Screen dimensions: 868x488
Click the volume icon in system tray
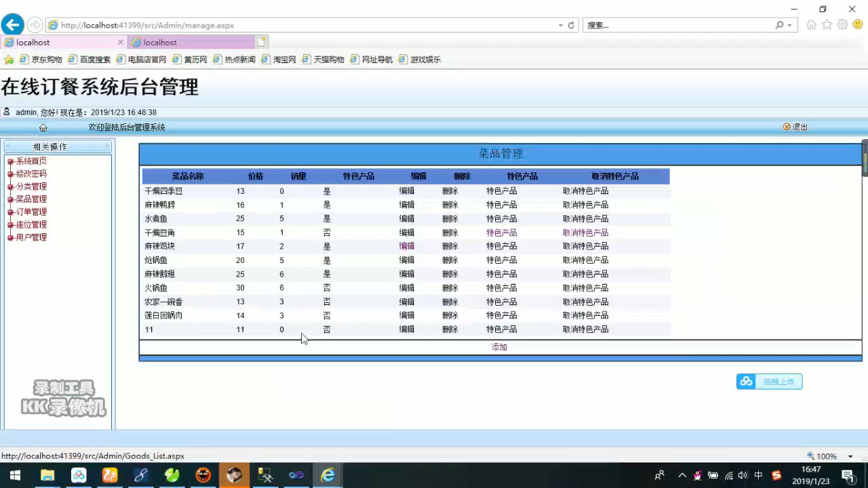743,475
